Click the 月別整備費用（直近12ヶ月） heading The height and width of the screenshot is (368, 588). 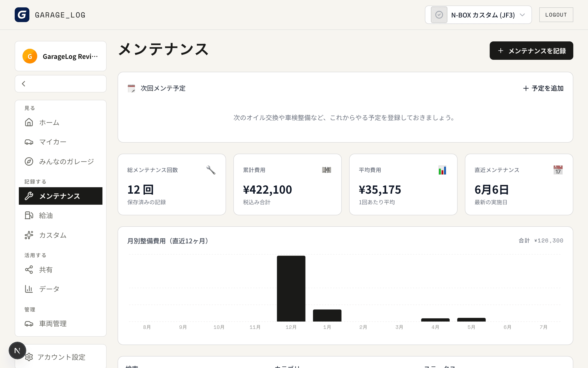[x=168, y=241]
